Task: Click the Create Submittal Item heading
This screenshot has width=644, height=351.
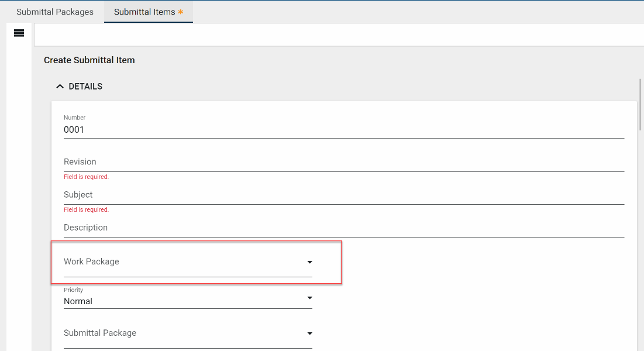Action: (89, 60)
